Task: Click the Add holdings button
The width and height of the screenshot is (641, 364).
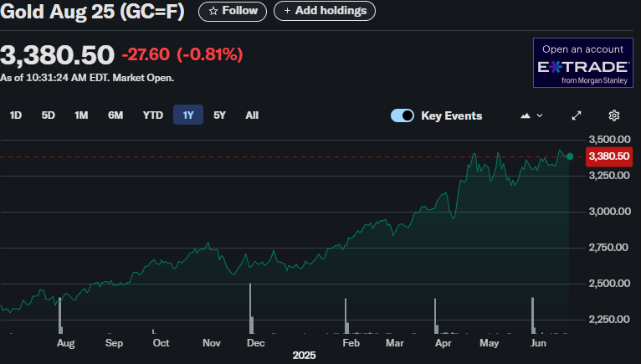Action: click(x=324, y=11)
